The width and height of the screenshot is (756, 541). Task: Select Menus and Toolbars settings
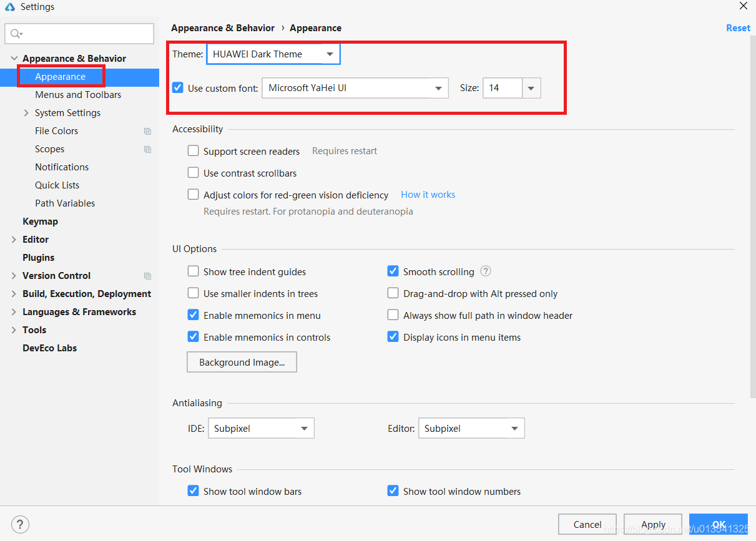[x=79, y=95]
